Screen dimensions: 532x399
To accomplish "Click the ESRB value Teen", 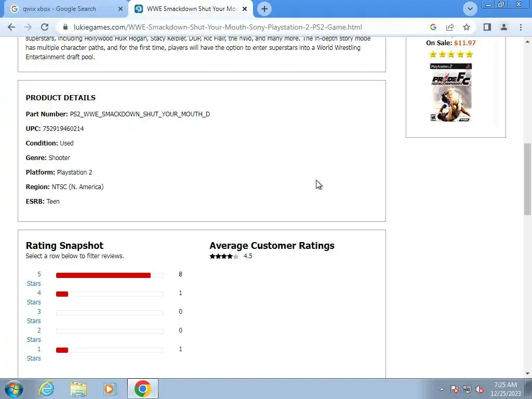I will [x=53, y=202].
